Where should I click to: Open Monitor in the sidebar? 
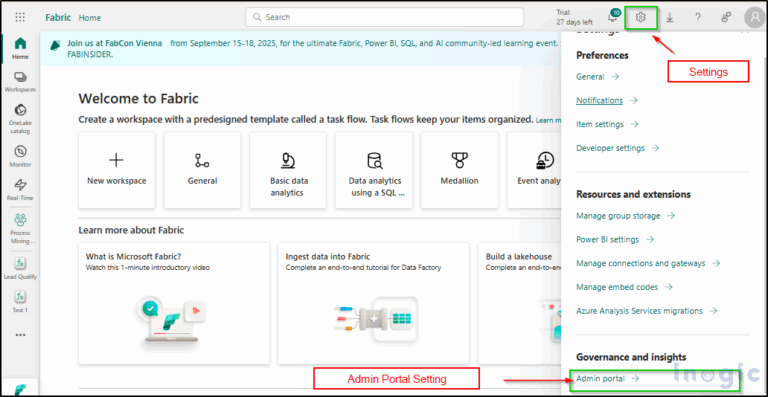click(20, 157)
